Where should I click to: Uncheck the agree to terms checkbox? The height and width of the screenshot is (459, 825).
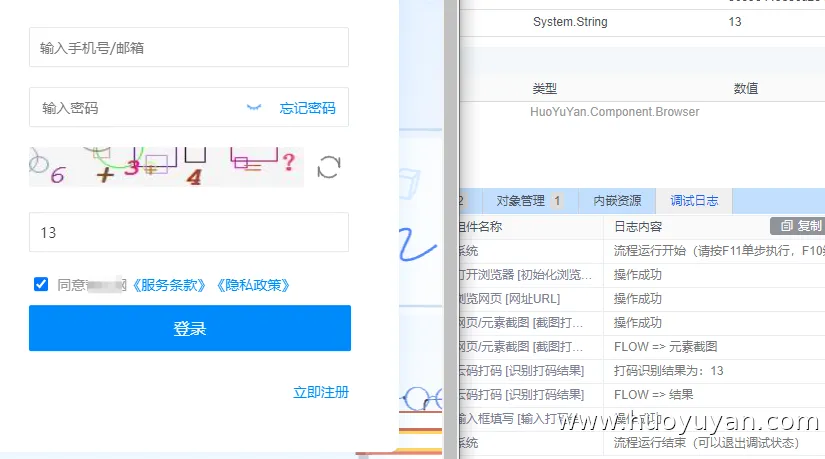[x=41, y=284]
